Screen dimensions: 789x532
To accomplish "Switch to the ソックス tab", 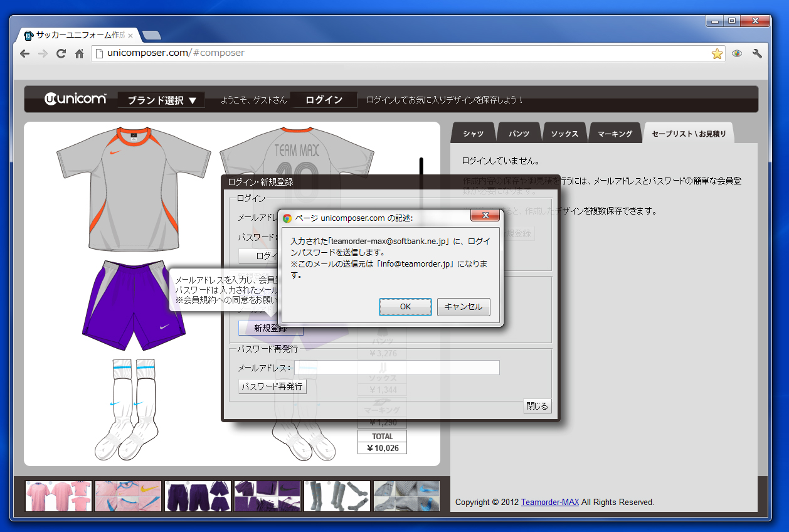I will point(564,134).
